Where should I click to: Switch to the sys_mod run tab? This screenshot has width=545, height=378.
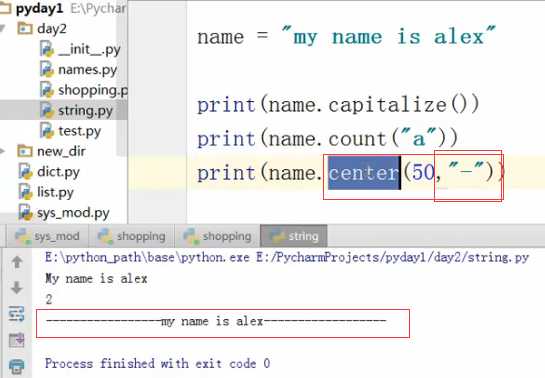(48, 236)
